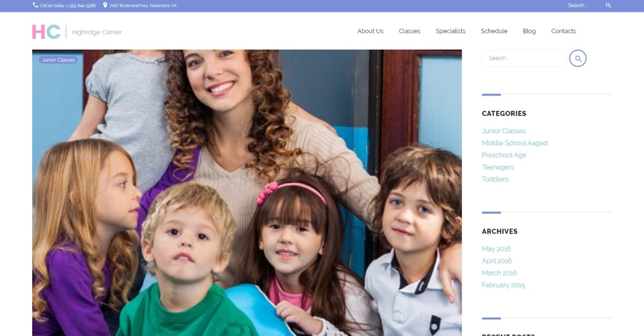Select the Junior Classes category link
This screenshot has width=644, height=336.
click(x=504, y=131)
